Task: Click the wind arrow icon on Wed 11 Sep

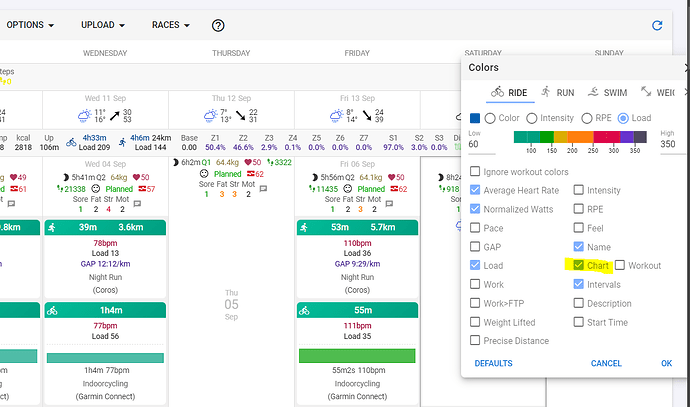Action: (x=114, y=116)
